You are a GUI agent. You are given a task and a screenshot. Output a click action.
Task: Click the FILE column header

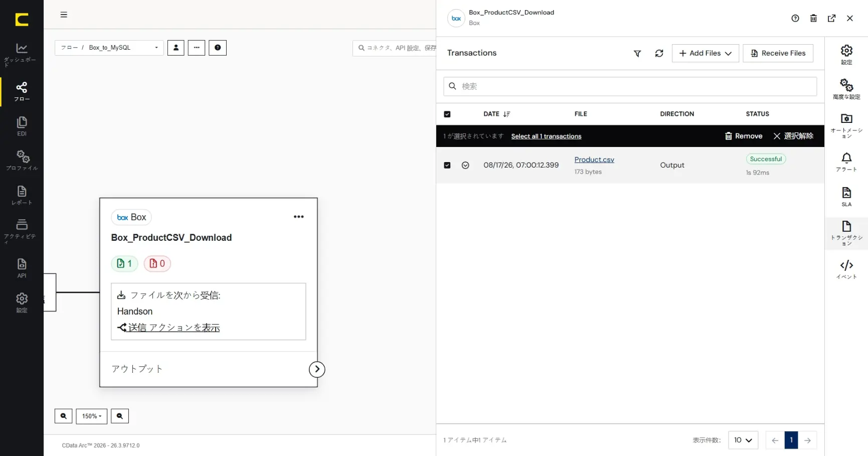tap(581, 114)
